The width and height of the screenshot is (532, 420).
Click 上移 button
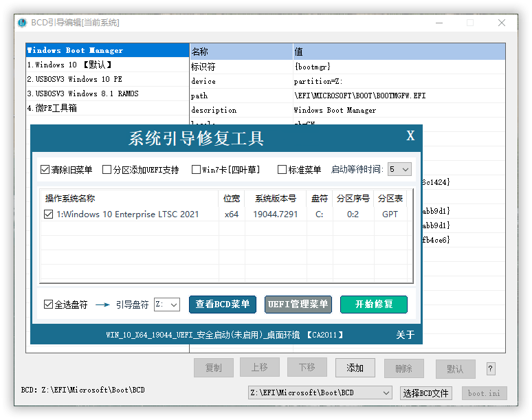(260, 368)
